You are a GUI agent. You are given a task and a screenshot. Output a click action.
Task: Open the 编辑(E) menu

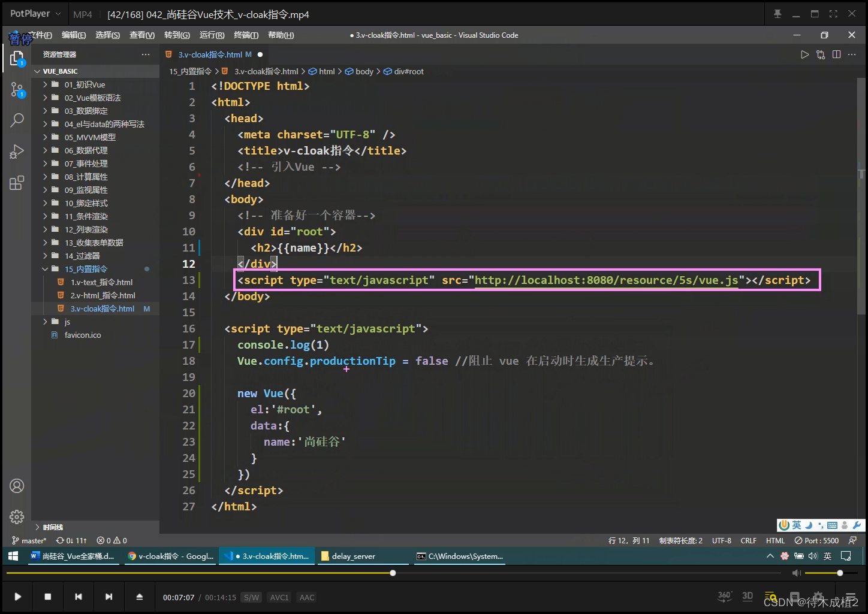coord(74,35)
